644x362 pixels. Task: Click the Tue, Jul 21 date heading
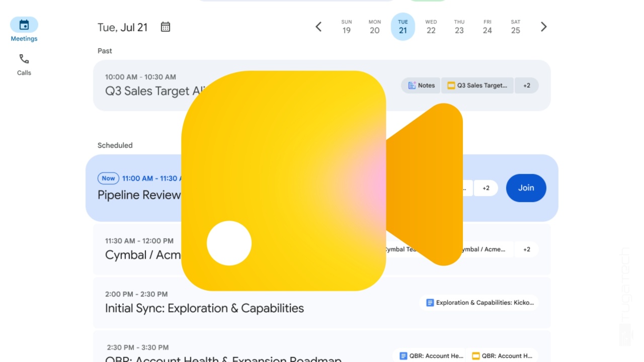tap(123, 27)
